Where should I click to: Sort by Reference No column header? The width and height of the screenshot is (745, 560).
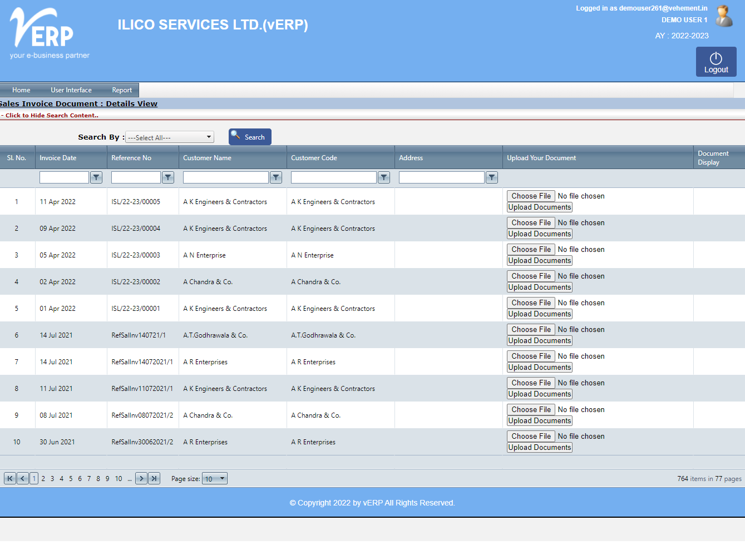point(131,158)
